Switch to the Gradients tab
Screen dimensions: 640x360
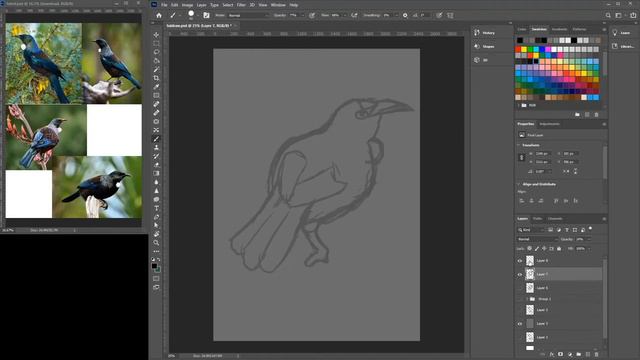click(x=559, y=29)
